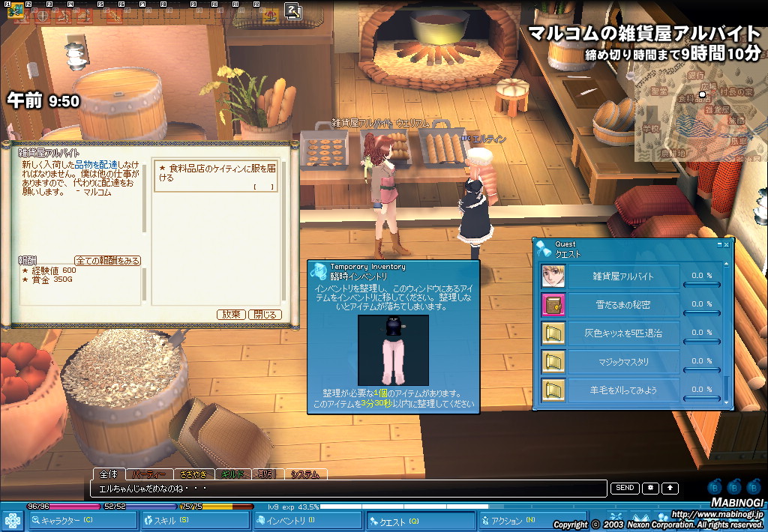Click the 午前 9:50 game clock
Image resolution: width=768 pixels, height=532 pixels.
(43, 101)
